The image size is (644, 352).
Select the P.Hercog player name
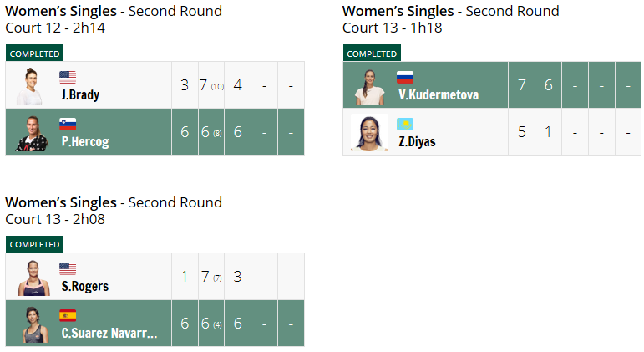[85, 142]
